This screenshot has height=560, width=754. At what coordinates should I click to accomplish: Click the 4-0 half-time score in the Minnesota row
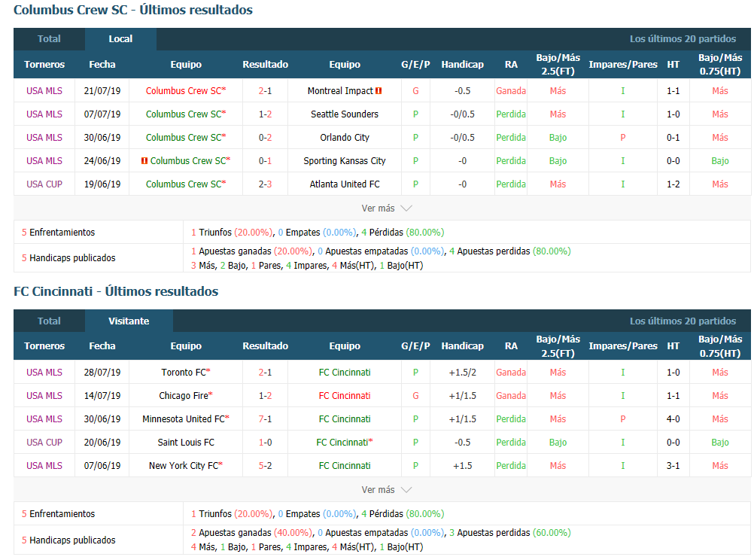tap(673, 419)
